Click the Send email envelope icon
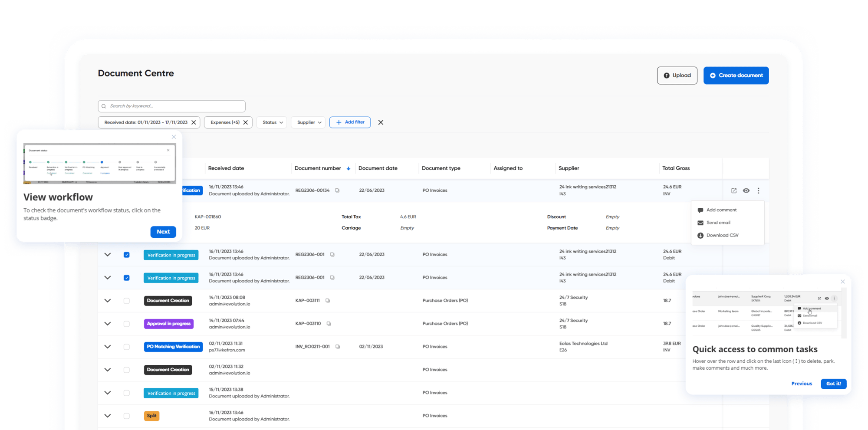Viewport: 868px width, 430px height. click(700, 223)
